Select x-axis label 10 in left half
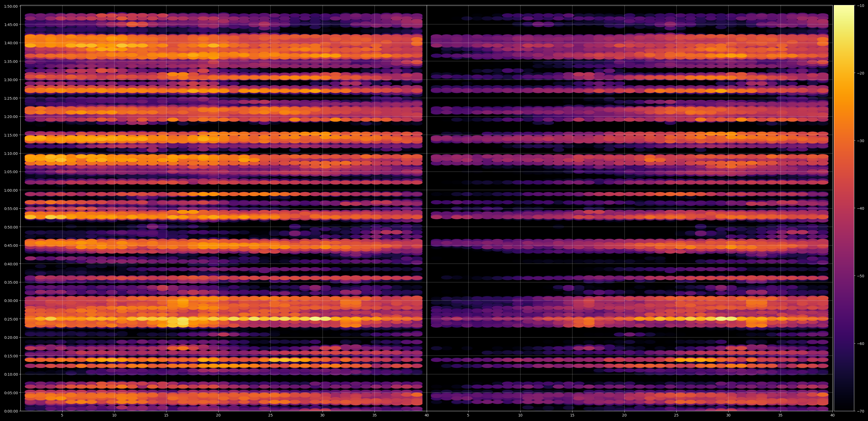The width and height of the screenshot is (868, 421). coord(114,415)
